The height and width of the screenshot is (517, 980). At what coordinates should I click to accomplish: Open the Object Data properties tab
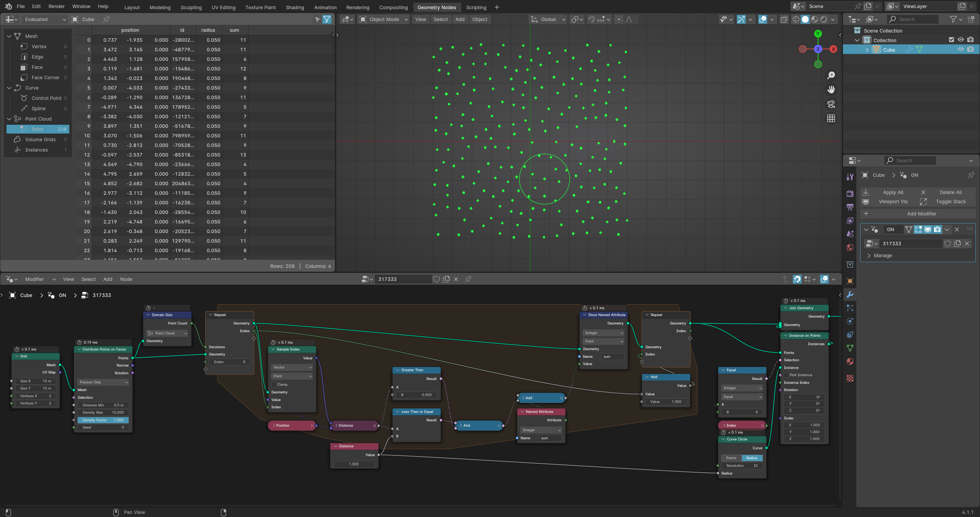pyautogui.click(x=850, y=348)
